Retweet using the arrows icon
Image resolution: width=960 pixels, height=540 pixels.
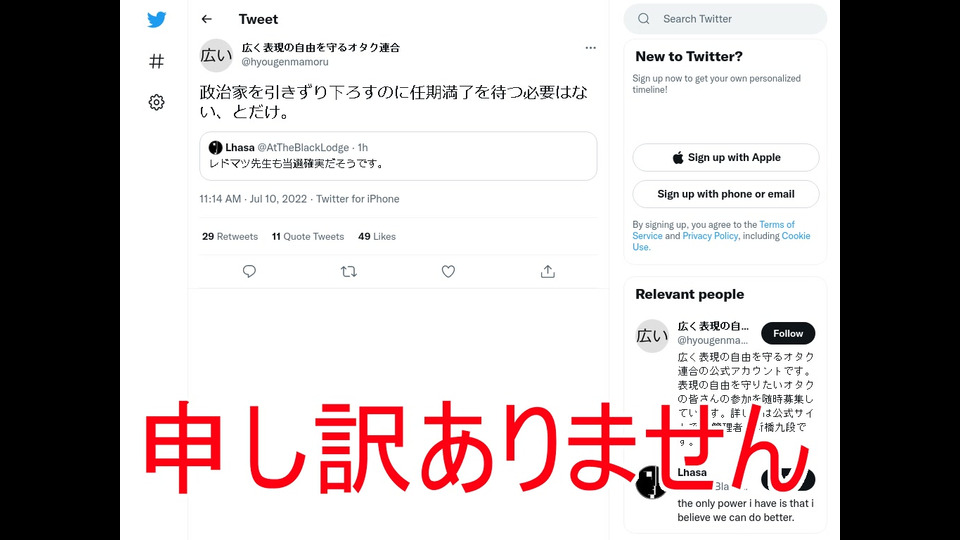[349, 271]
